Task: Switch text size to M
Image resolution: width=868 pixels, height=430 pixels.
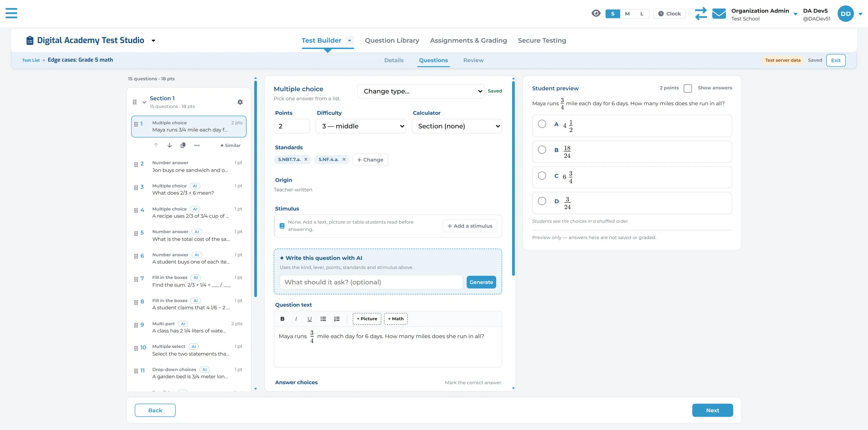Action: point(627,14)
